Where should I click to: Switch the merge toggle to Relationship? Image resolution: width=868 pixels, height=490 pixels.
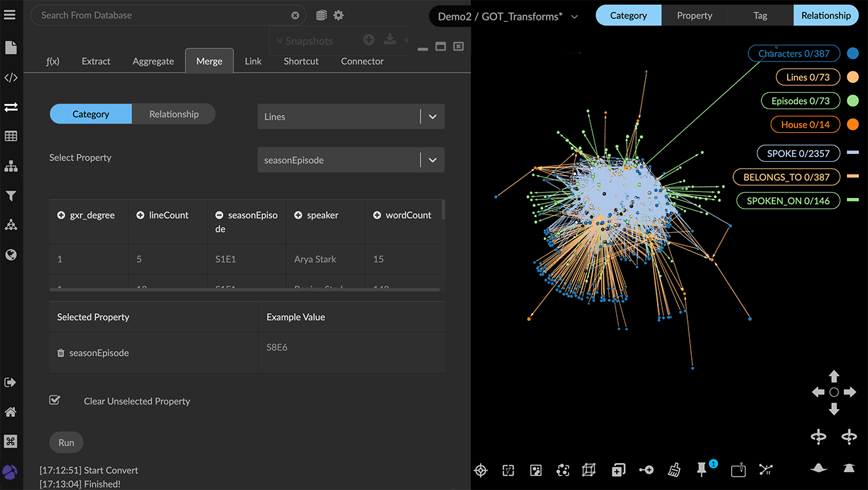coord(174,114)
